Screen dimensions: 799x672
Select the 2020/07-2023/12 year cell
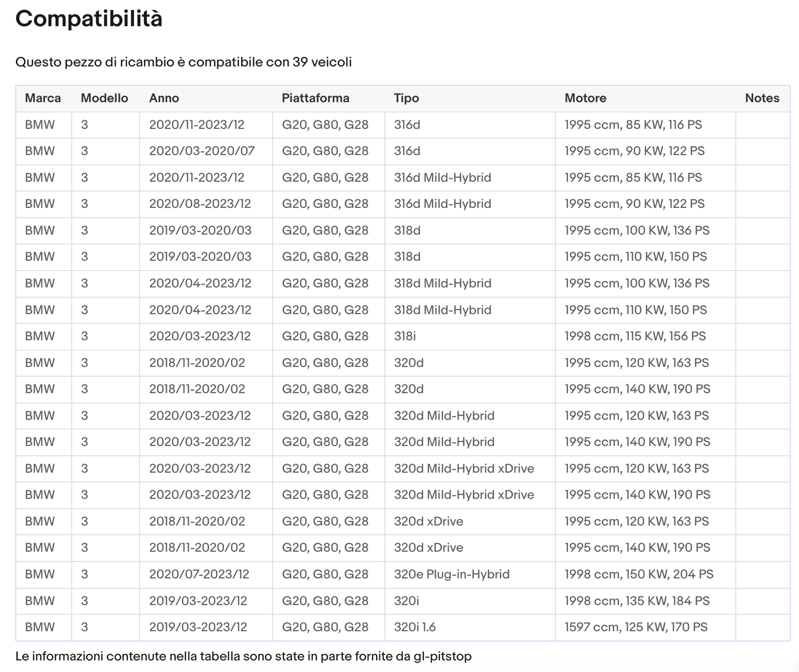tap(206, 575)
